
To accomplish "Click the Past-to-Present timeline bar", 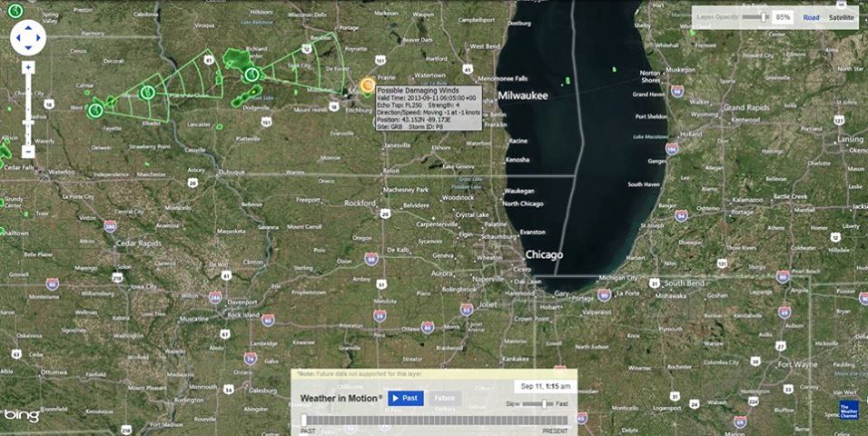I will [434, 420].
